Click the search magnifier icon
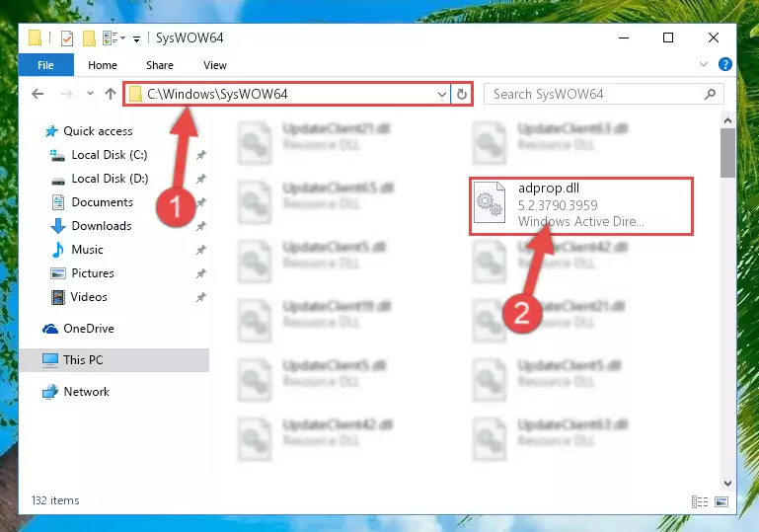 pyautogui.click(x=710, y=94)
